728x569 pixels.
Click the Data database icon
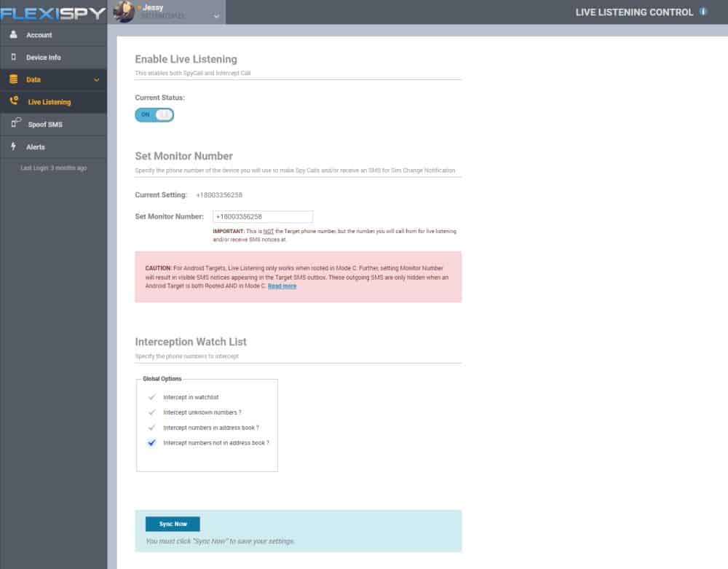[13, 79]
